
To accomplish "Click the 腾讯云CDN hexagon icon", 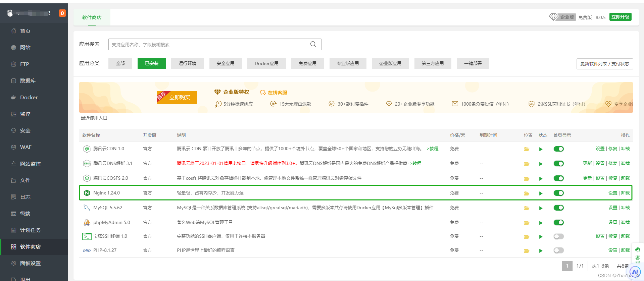I will pos(87,149).
